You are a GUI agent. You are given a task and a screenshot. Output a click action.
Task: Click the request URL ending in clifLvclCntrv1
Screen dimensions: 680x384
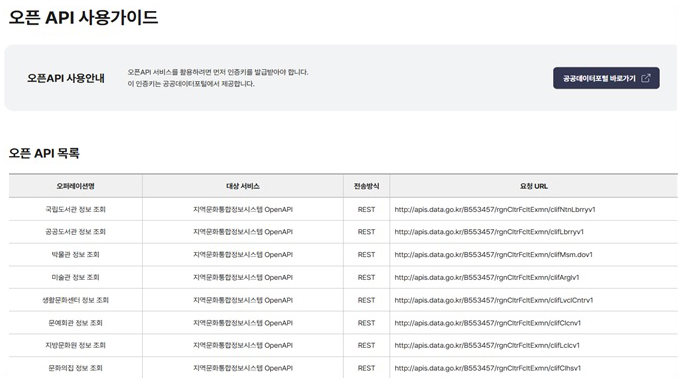point(494,300)
